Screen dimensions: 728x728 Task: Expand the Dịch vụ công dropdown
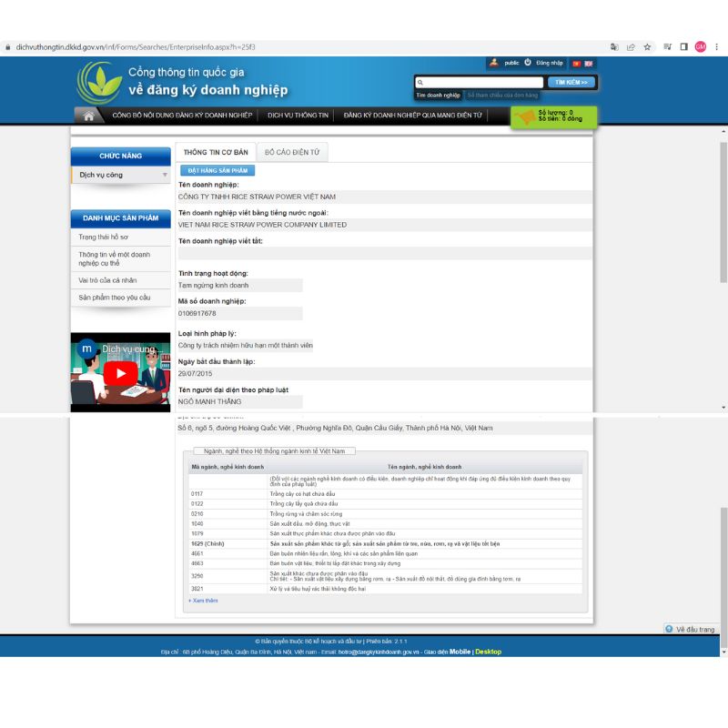[165, 175]
